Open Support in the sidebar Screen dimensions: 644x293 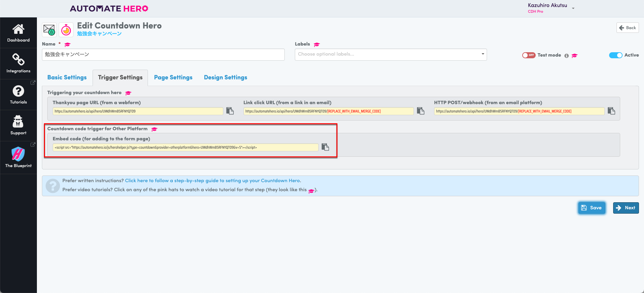(x=18, y=126)
